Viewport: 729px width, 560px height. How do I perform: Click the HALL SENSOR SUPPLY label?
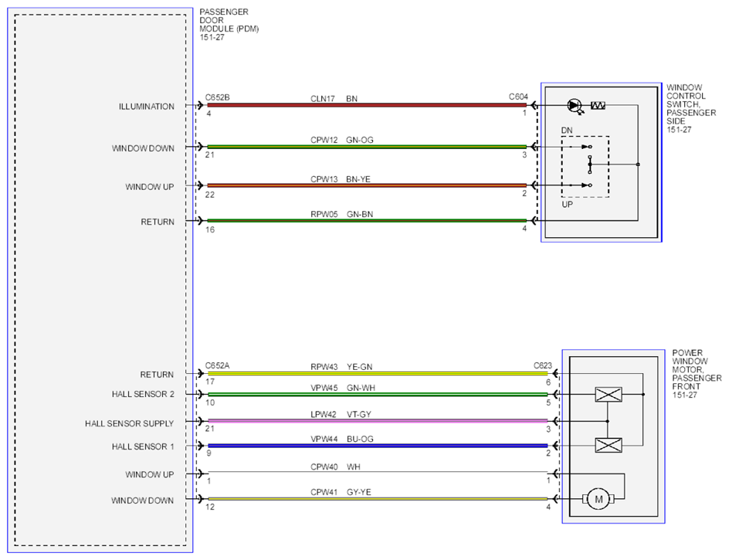pyautogui.click(x=129, y=424)
